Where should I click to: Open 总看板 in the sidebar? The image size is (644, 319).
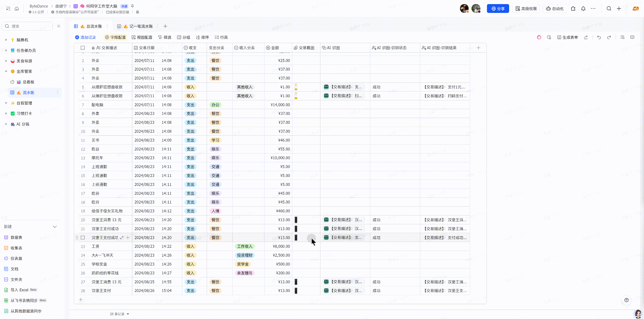pos(28,82)
